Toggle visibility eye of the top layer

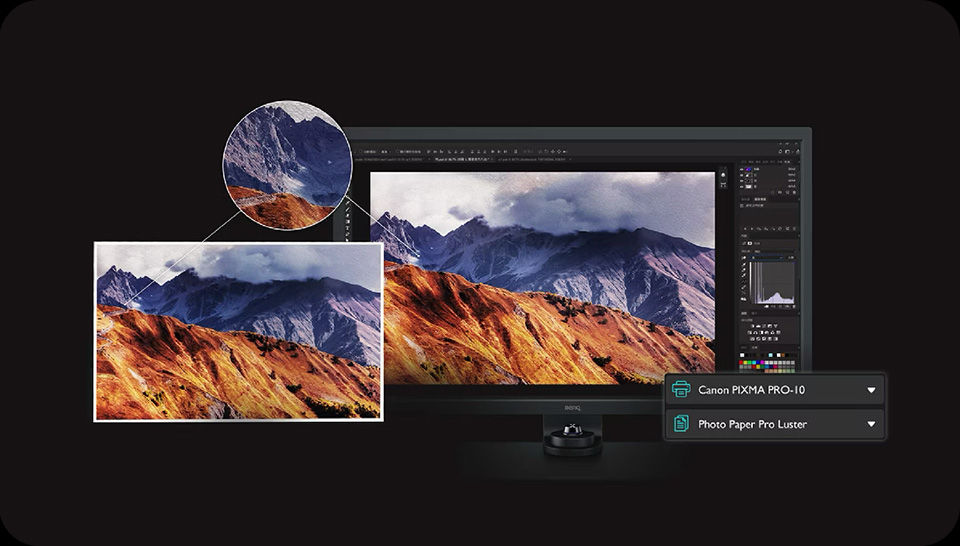click(743, 169)
